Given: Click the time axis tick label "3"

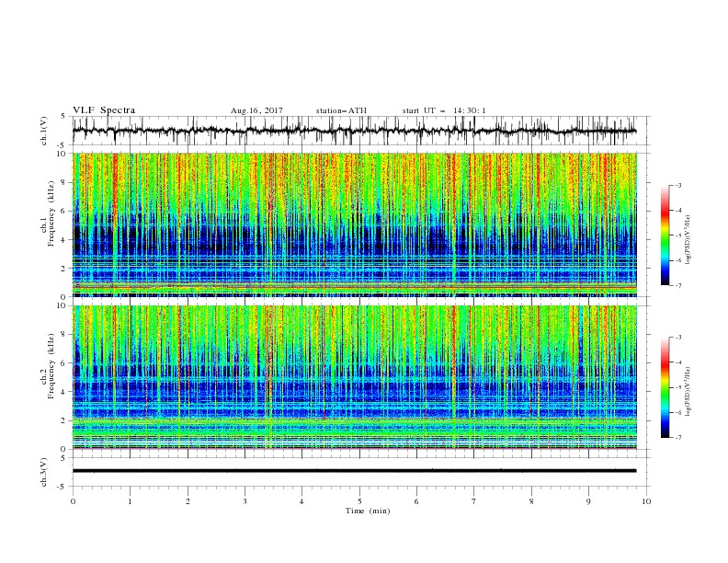Looking at the screenshot, I should 245,501.
